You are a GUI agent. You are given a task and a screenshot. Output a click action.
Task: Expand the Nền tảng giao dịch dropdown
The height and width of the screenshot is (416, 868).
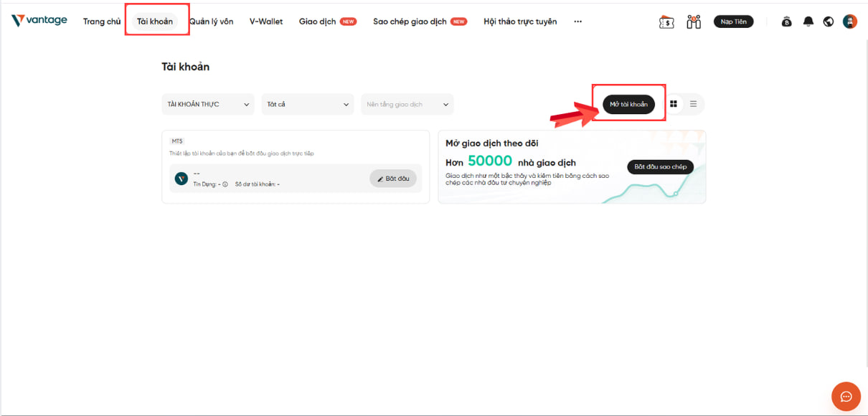coord(407,105)
